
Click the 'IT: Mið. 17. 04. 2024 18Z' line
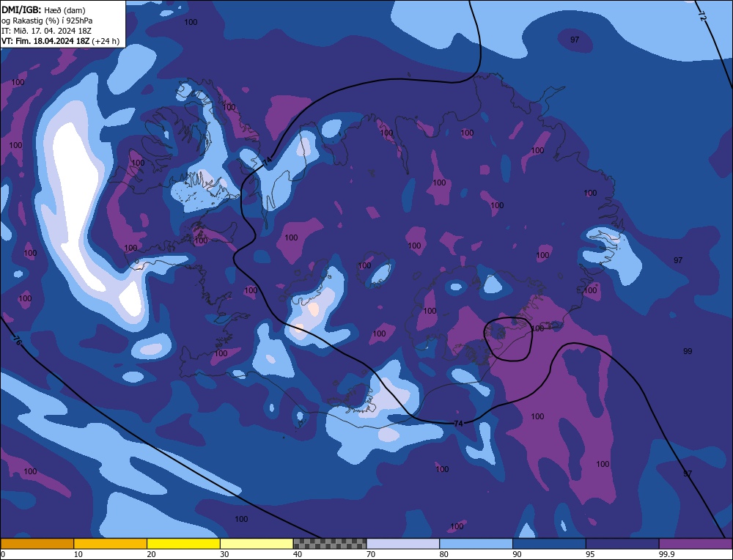(x=46, y=31)
